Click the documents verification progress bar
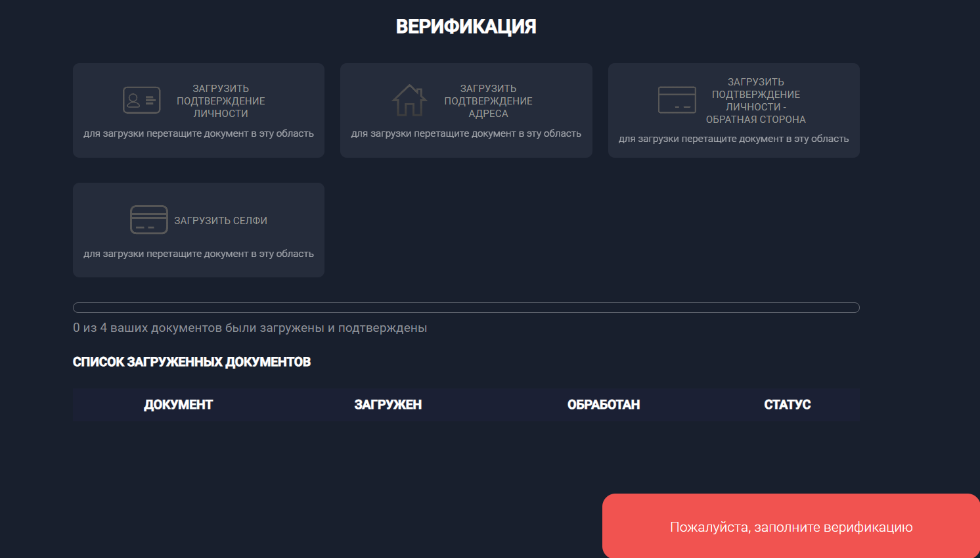The image size is (980, 558). click(x=466, y=308)
